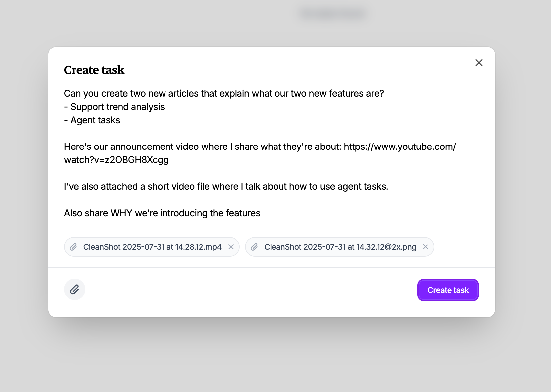Remove the CleanShot 14.32.12@2x.png attachment
The width and height of the screenshot is (551, 392).
(x=425, y=247)
